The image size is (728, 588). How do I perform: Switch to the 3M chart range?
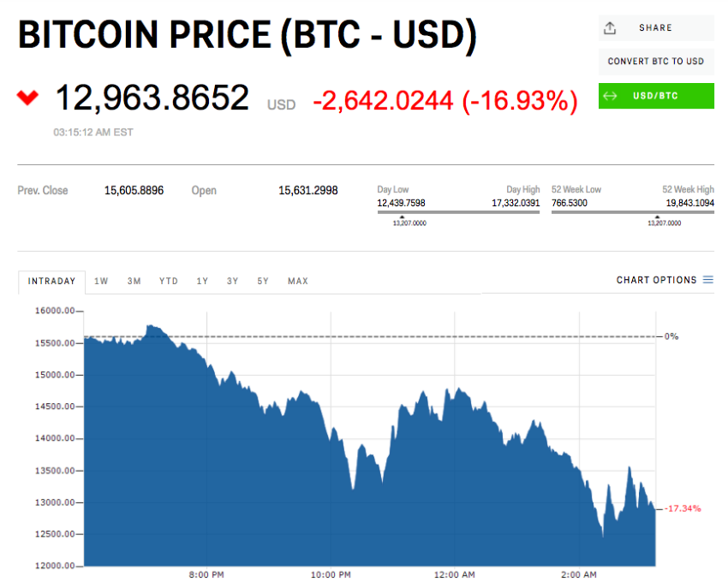pyautogui.click(x=134, y=281)
